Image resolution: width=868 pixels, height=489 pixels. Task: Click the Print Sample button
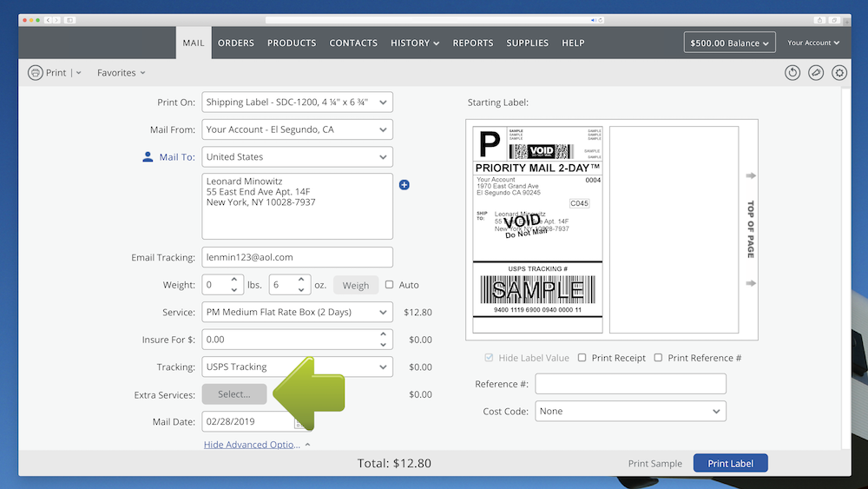654,464
